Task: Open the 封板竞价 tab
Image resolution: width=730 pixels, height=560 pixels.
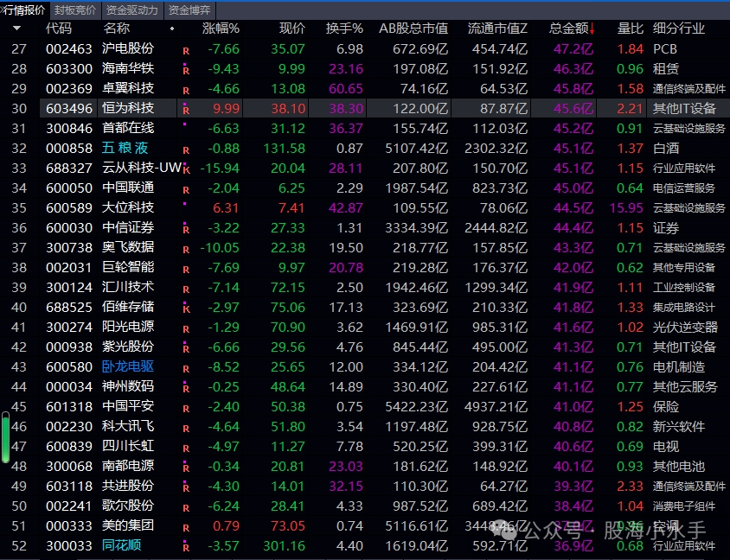Action: click(x=75, y=10)
